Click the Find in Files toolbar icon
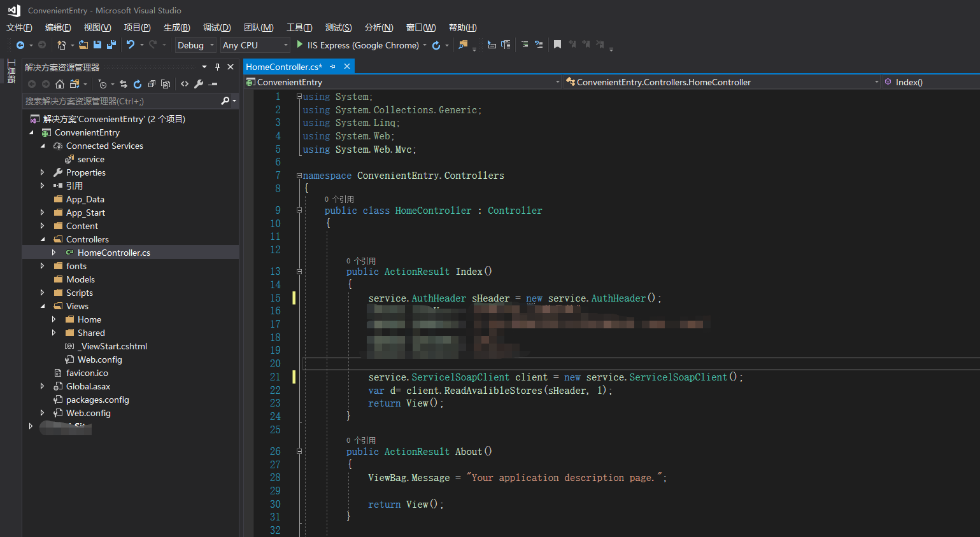This screenshot has height=537, width=980. [463, 45]
